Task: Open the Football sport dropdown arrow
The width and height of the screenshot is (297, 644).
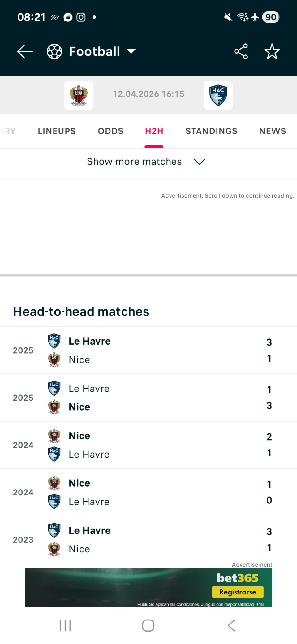Action: (x=131, y=51)
